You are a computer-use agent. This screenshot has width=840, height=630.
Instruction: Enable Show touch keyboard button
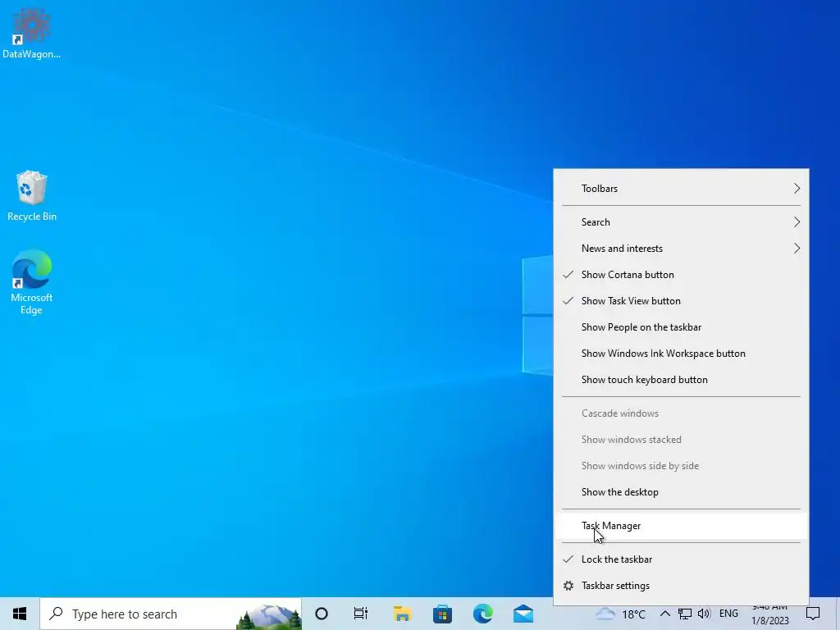(x=681, y=380)
